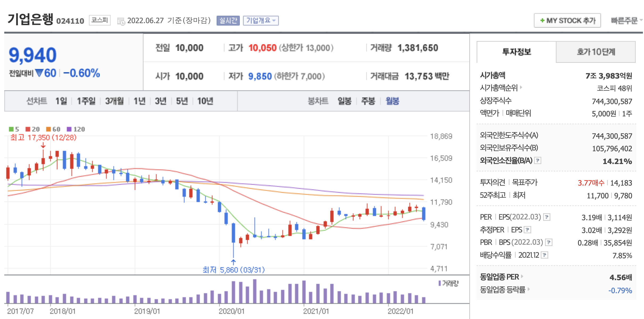Switch to the 투자정보 tab
Image resolution: width=644 pixels, height=319 pixels.
point(516,52)
